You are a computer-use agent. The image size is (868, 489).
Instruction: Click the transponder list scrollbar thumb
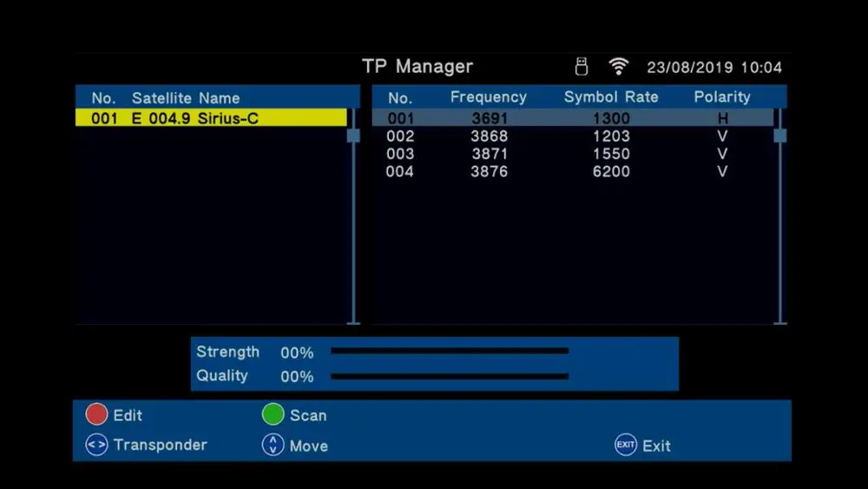click(780, 135)
